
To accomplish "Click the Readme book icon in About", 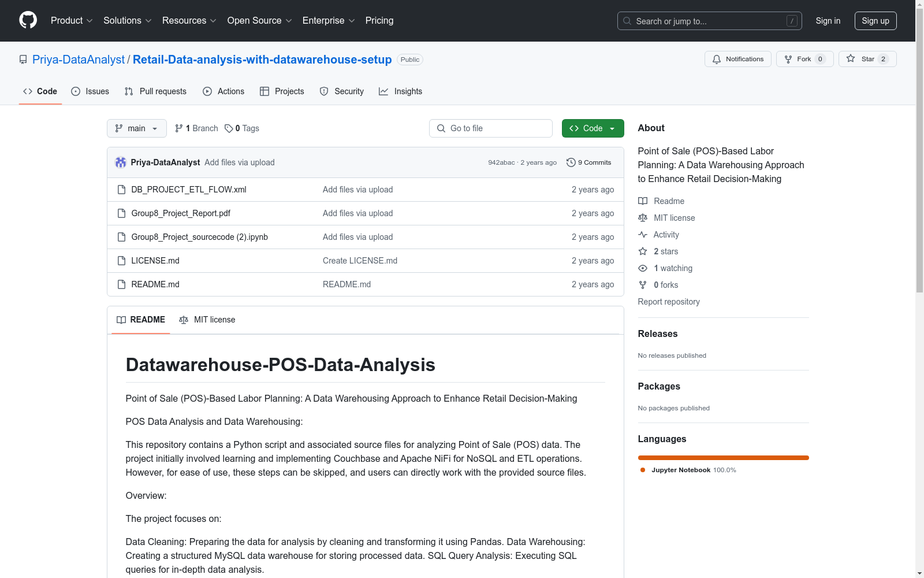I will click(x=643, y=201).
